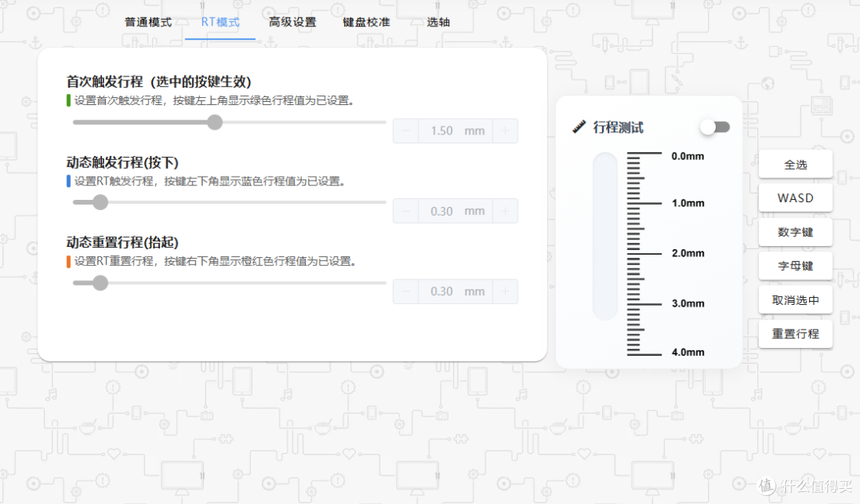Image resolution: width=860 pixels, height=504 pixels.
Task: Select the RT模式 tab
Action: [x=220, y=22]
